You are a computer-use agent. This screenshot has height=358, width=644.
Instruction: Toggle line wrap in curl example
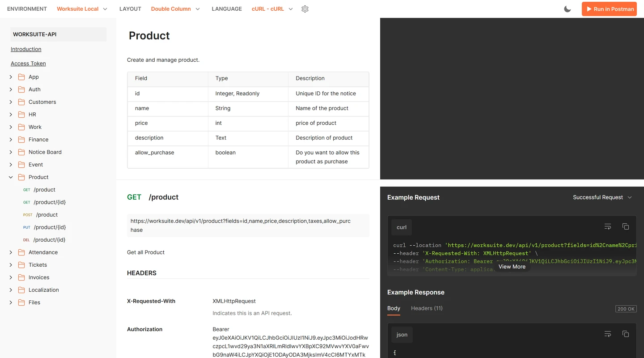coord(608,227)
